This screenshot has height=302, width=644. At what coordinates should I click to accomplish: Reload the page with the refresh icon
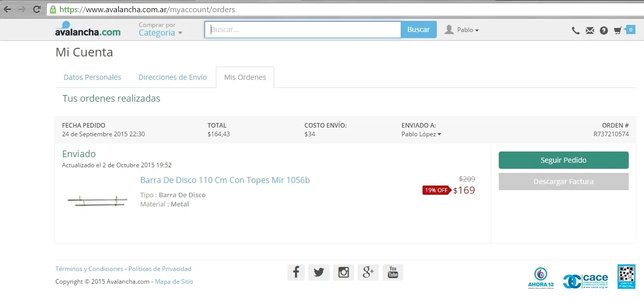[x=37, y=9]
